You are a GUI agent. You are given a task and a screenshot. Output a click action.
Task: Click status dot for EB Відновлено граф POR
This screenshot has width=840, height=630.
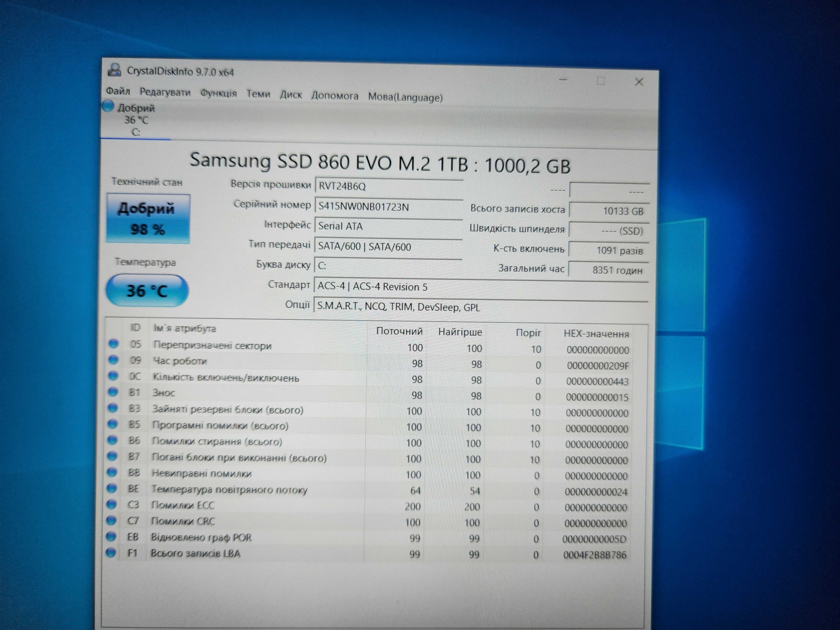(111, 536)
